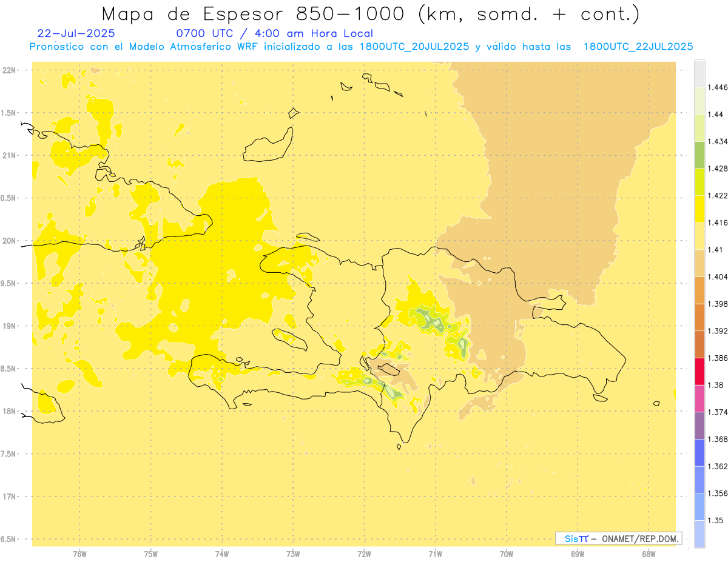This screenshot has height=562, width=728.
Task: Click the lightest blue legend swatch below 1.35
Action: point(699,534)
